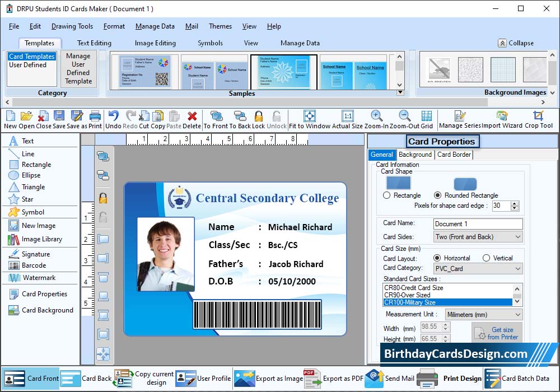Open the Card Border tab

(454, 155)
